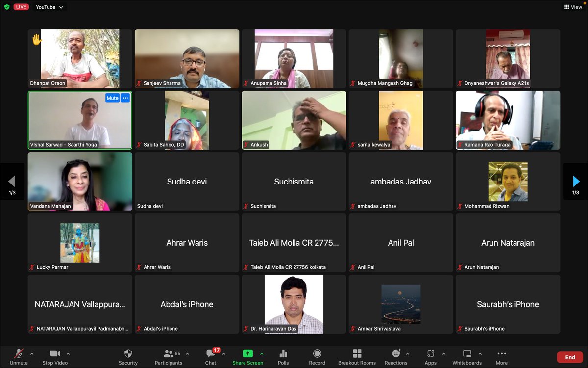Viewport: 588px width, 368px height.
Task: Click the NATARAJAN Vallappurayil name label
Action: coord(83,329)
